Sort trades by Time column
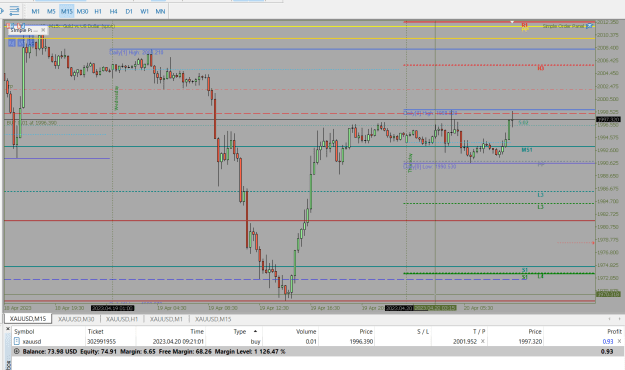 (x=197, y=332)
